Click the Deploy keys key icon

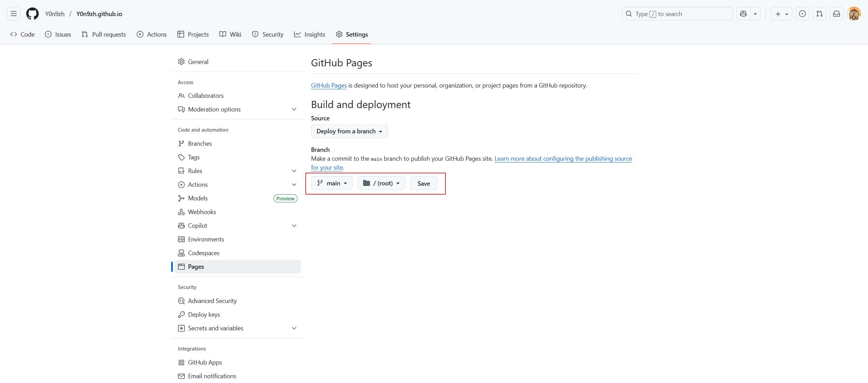[181, 315]
